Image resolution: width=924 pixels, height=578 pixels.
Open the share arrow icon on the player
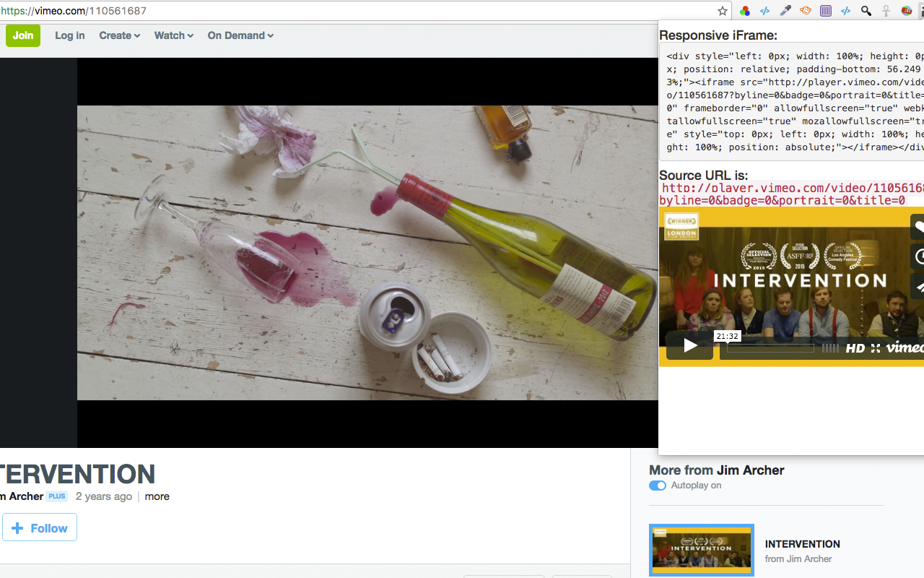tap(918, 285)
